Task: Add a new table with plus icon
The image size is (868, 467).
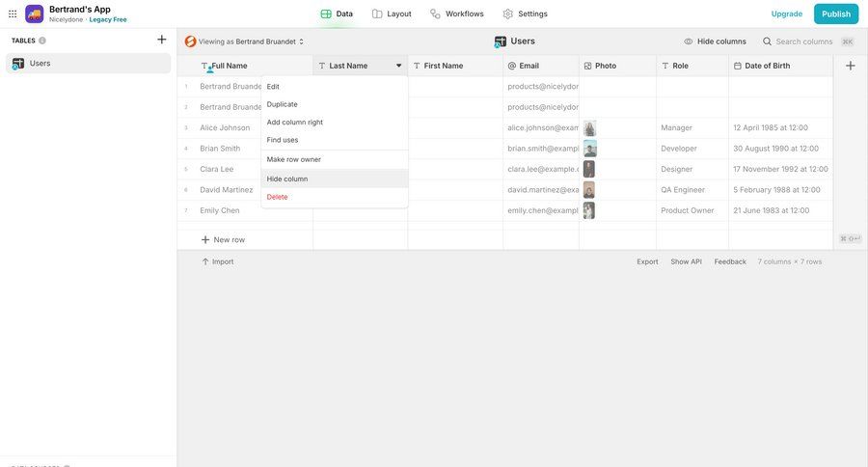Action: tap(162, 40)
